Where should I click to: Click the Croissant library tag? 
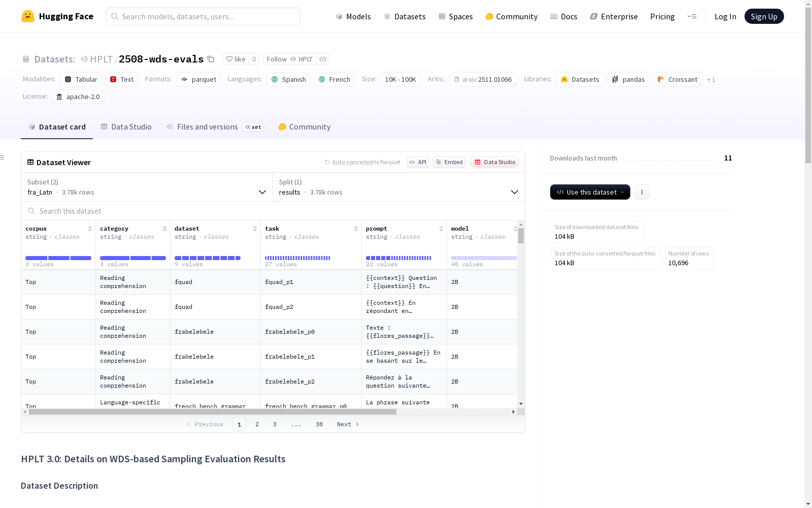pos(678,79)
